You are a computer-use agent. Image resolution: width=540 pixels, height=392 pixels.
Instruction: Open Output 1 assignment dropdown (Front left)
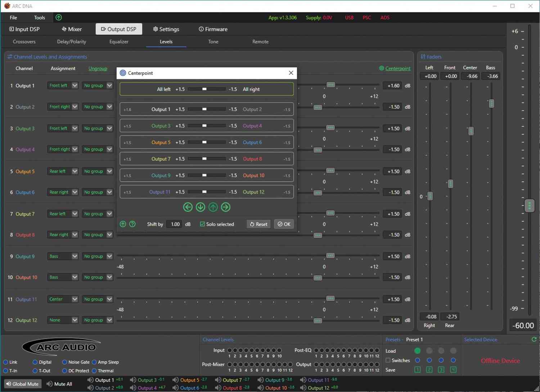pos(63,86)
